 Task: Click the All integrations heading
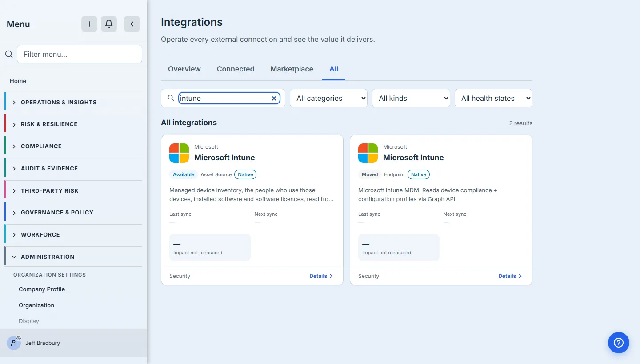click(189, 123)
